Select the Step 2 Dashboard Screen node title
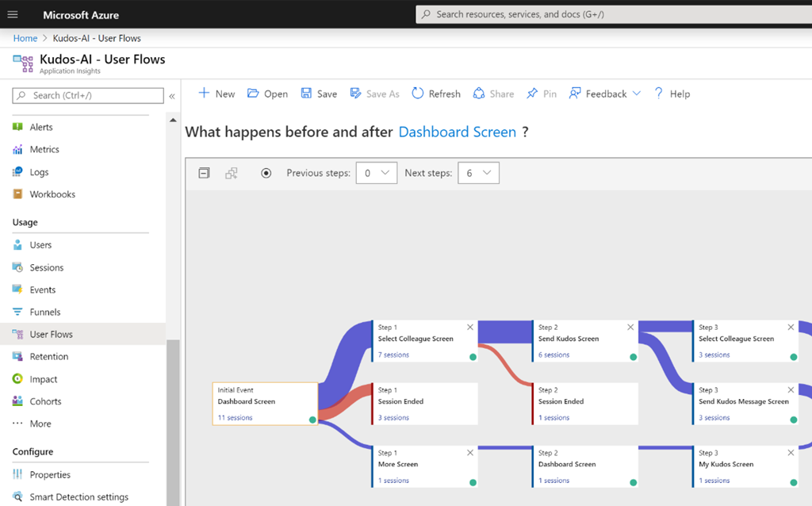812x506 pixels. click(x=567, y=464)
